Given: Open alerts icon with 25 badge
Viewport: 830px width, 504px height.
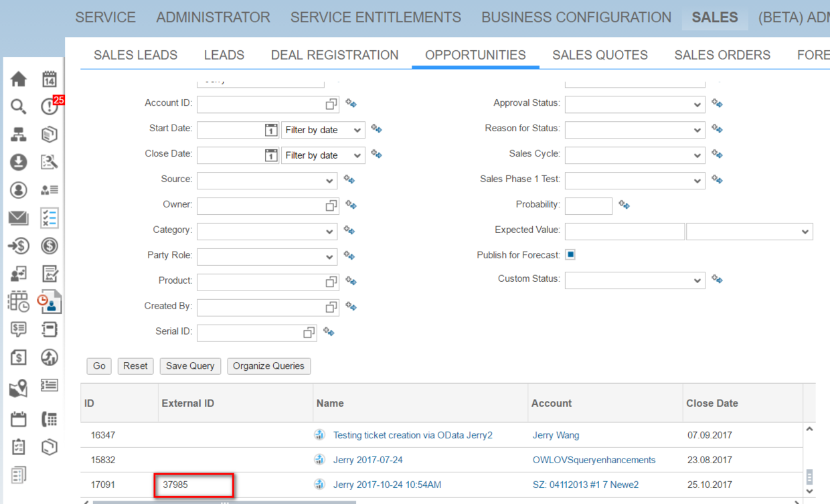Looking at the screenshot, I should coord(50,106).
